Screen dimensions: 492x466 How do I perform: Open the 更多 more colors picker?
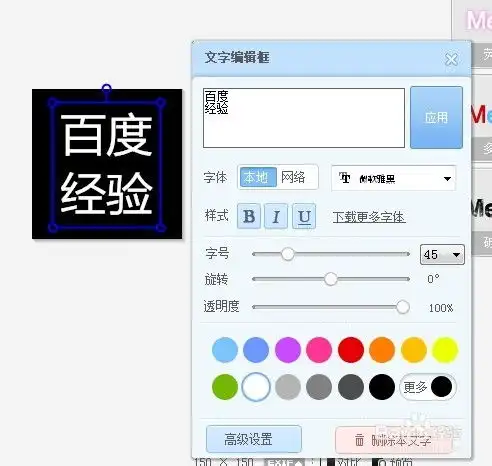tap(428, 387)
